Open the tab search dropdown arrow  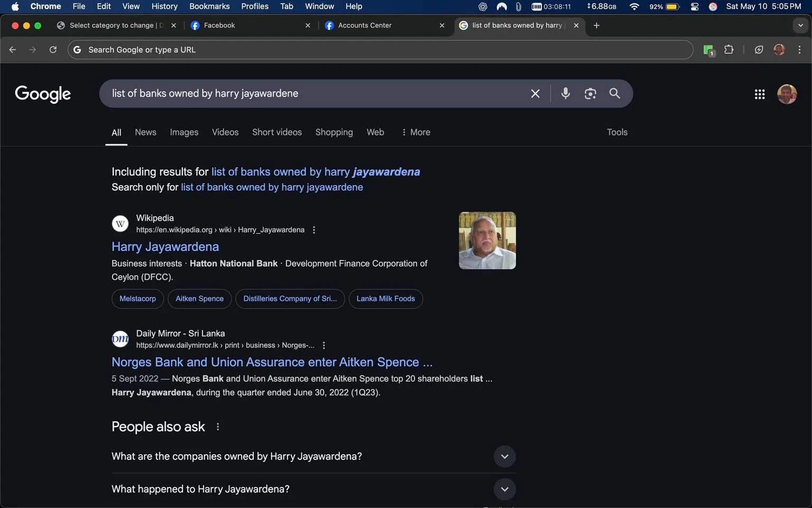coord(800,25)
